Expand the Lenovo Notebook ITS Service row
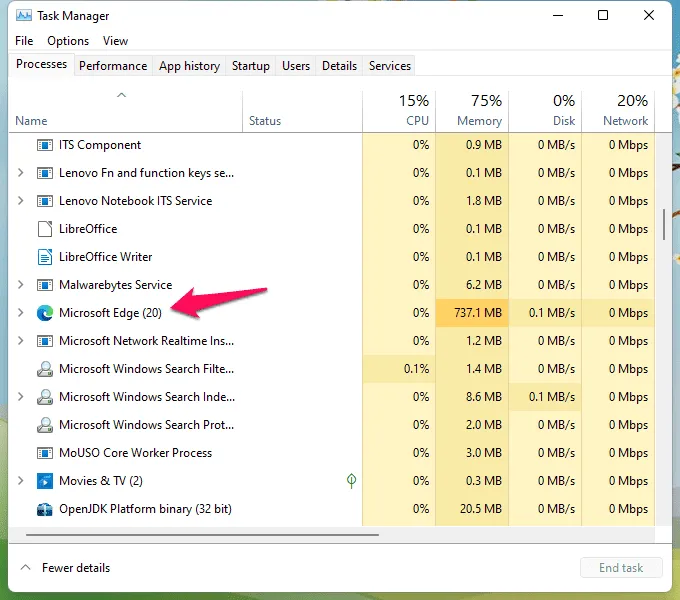Image resolution: width=680 pixels, height=600 pixels. pyautogui.click(x=20, y=200)
